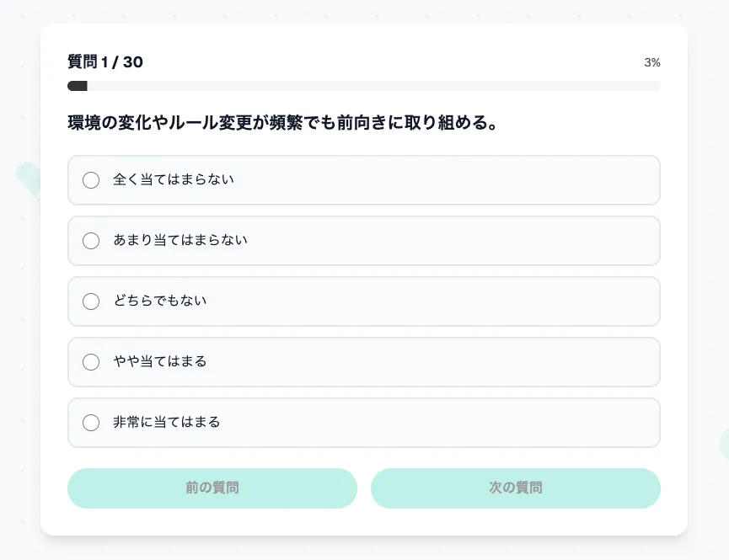
Task: Click the やや当てはまる answer row
Action: 364,362
